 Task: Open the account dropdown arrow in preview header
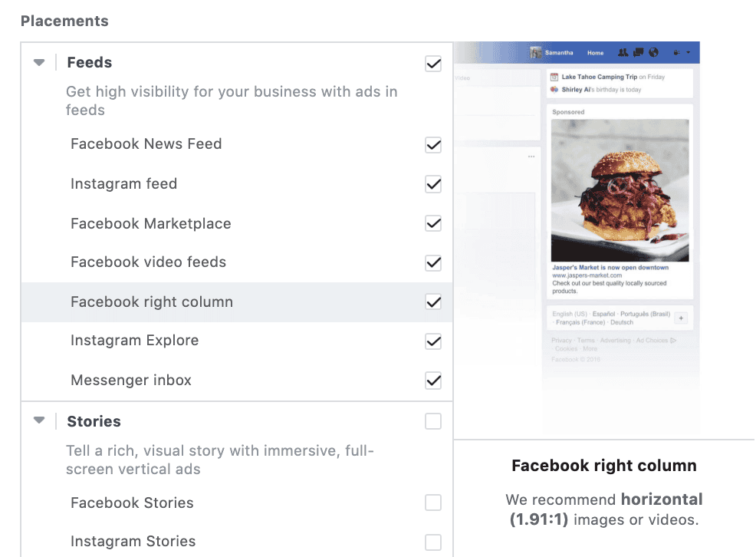(x=689, y=53)
